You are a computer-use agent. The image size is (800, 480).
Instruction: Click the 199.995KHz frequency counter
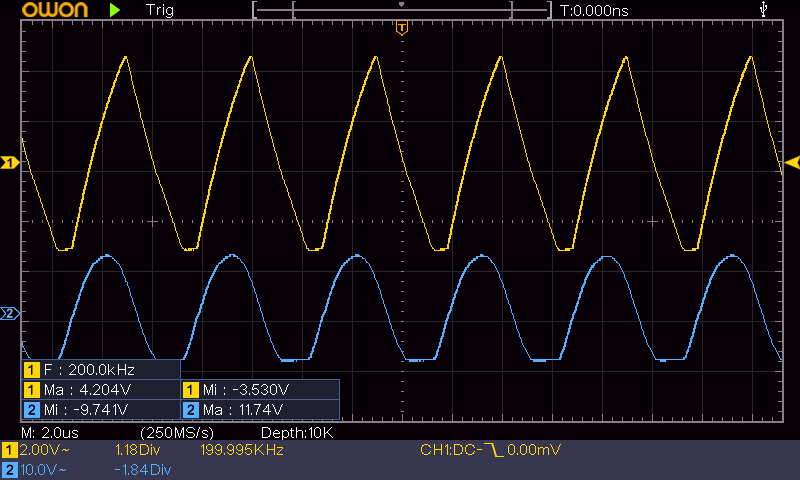pos(242,450)
